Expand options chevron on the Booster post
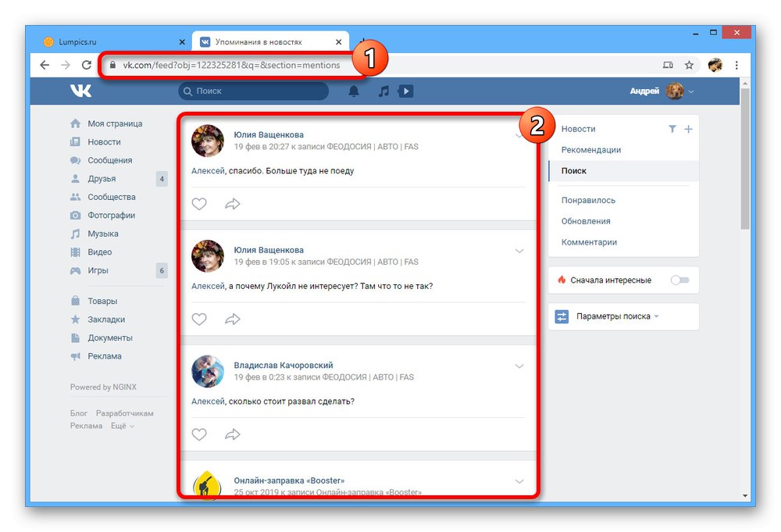 click(x=519, y=481)
